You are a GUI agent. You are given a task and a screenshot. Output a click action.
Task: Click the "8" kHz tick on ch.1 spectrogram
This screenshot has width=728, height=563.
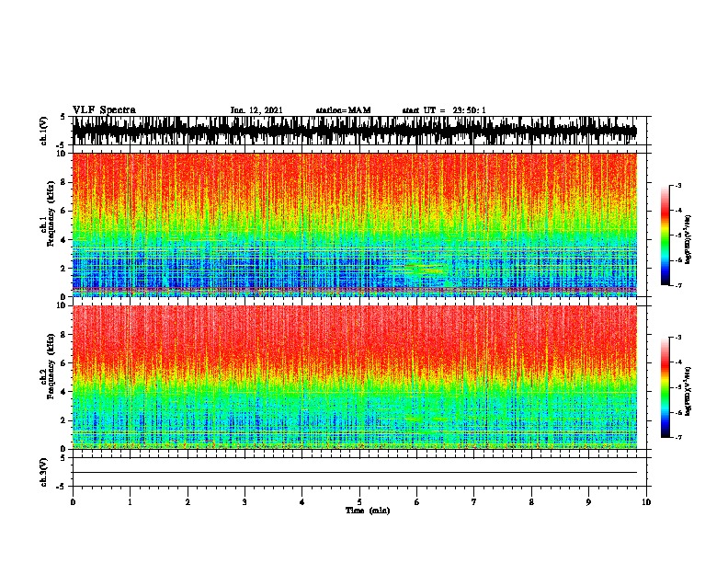64,182
